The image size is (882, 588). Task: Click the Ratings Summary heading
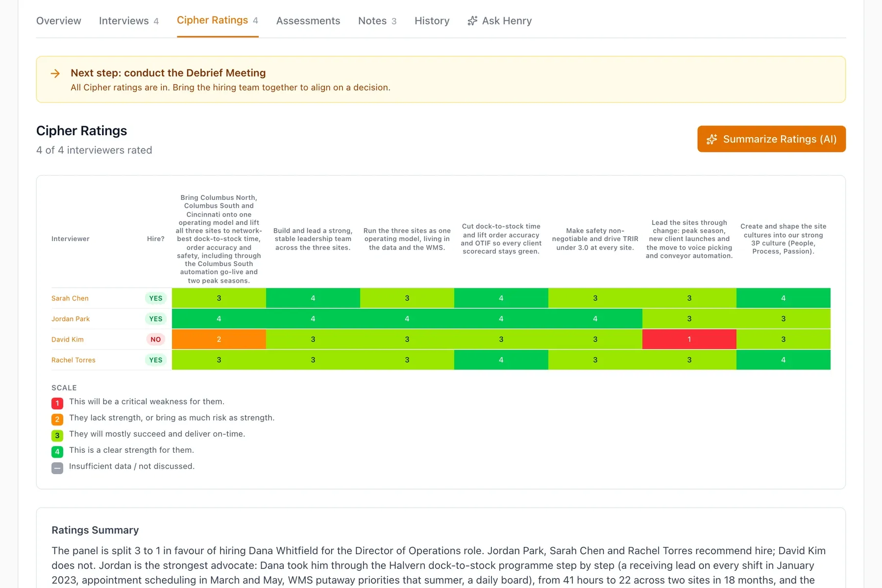point(95,530)
